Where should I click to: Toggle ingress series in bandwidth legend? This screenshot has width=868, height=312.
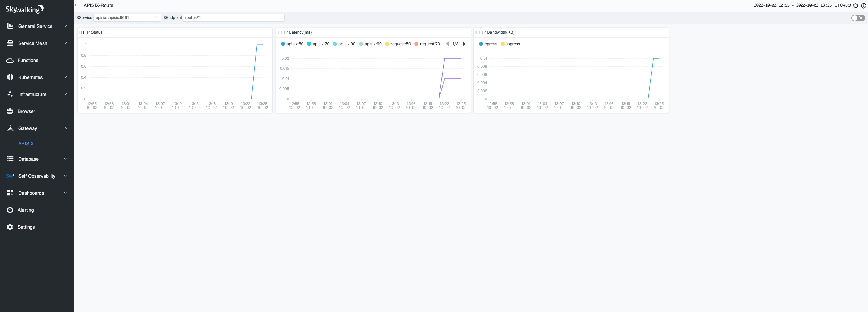(510, 44)
